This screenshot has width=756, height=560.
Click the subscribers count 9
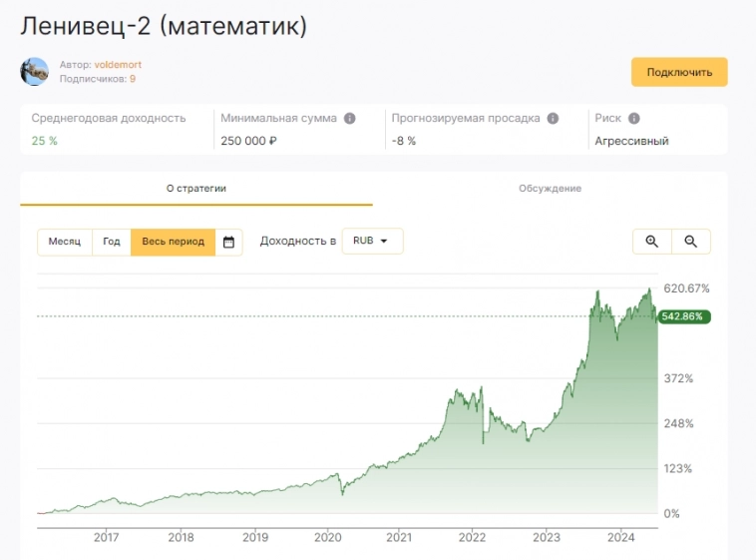(133, 79)
